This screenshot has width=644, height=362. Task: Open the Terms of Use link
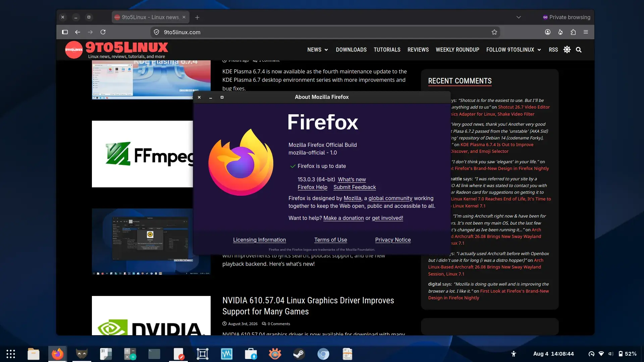point(330,240)
